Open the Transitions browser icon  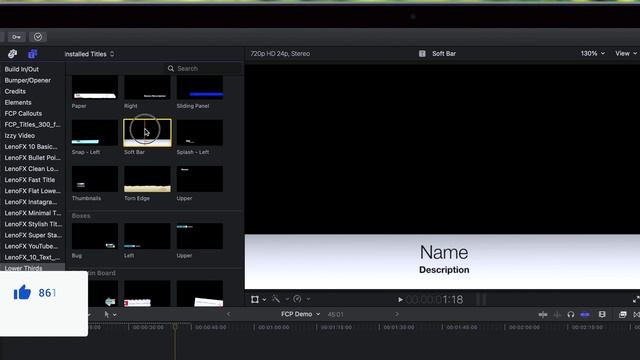636,314
